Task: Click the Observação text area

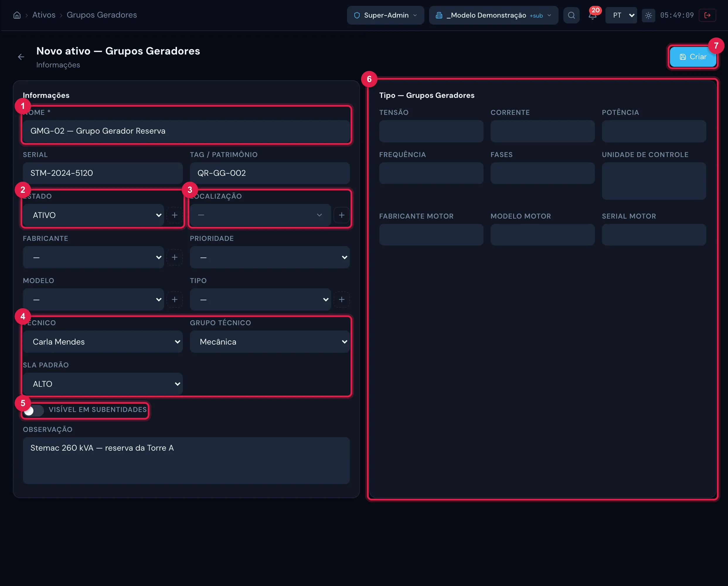Action: coord(186,460)
